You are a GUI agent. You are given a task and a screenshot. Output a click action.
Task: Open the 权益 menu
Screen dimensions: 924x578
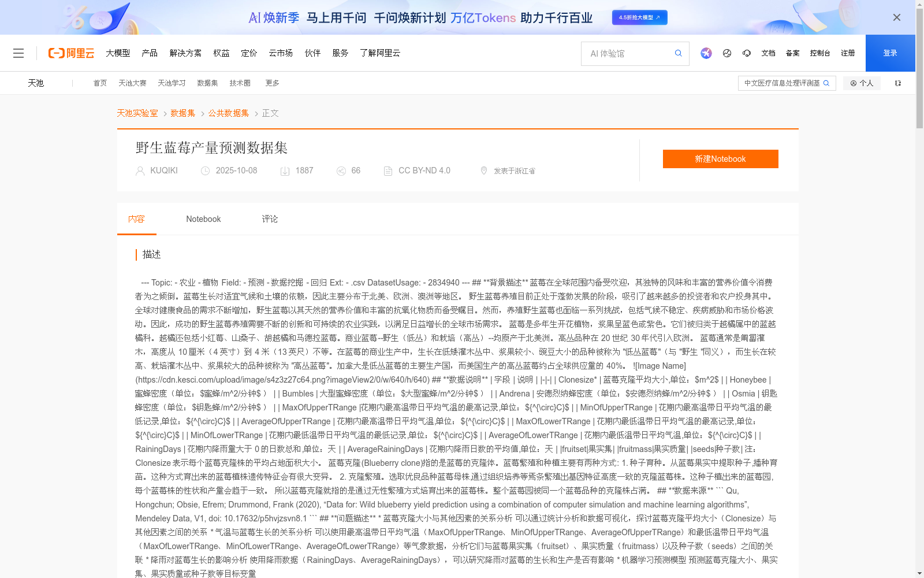coord(221,53)
